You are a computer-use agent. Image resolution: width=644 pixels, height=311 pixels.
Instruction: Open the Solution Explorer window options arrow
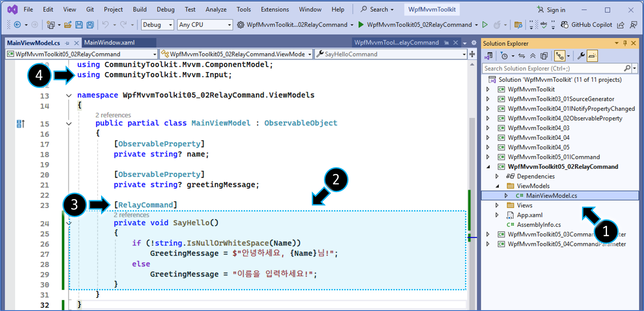[617, 43]
